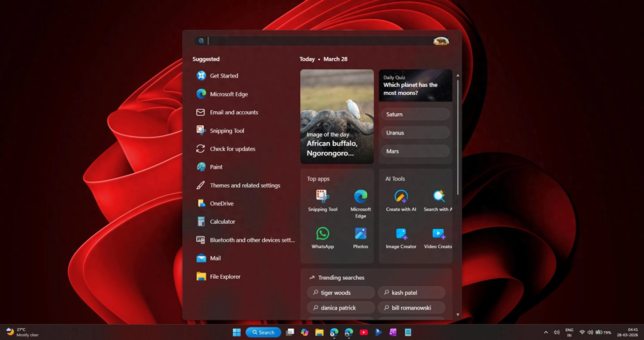Answer Saturn in the Daily Quiz

click(415, 114)
